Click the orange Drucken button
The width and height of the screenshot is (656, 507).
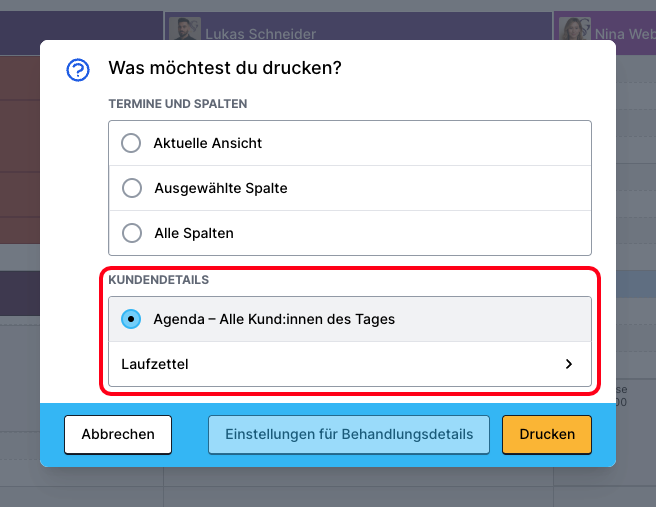pos(546,435)
